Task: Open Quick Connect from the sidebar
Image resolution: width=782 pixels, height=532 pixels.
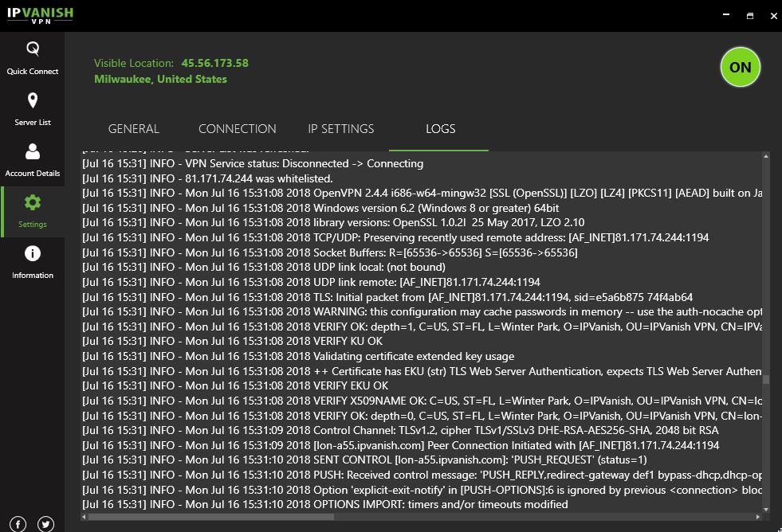Action: click(x=33, y=58)
